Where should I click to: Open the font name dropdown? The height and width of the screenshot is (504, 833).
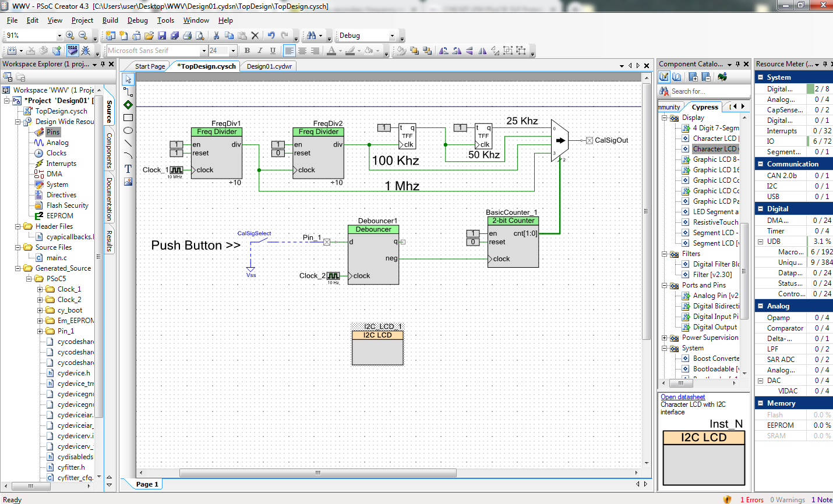[x=204, y=51]
